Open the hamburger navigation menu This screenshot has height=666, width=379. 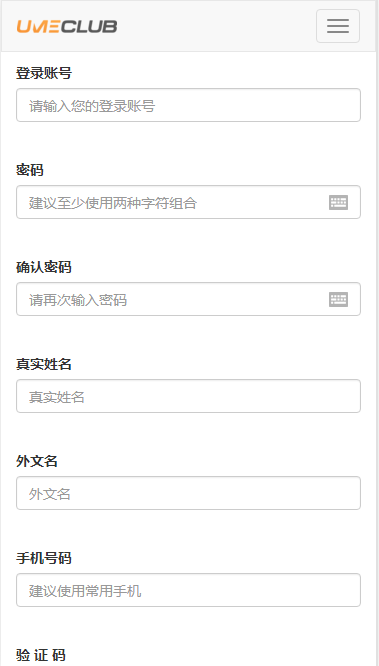pos(338,26)
